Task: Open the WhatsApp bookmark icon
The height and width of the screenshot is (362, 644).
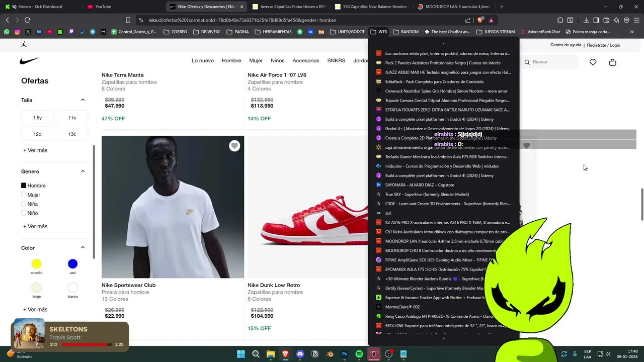Action: click(x=7, y=32)
